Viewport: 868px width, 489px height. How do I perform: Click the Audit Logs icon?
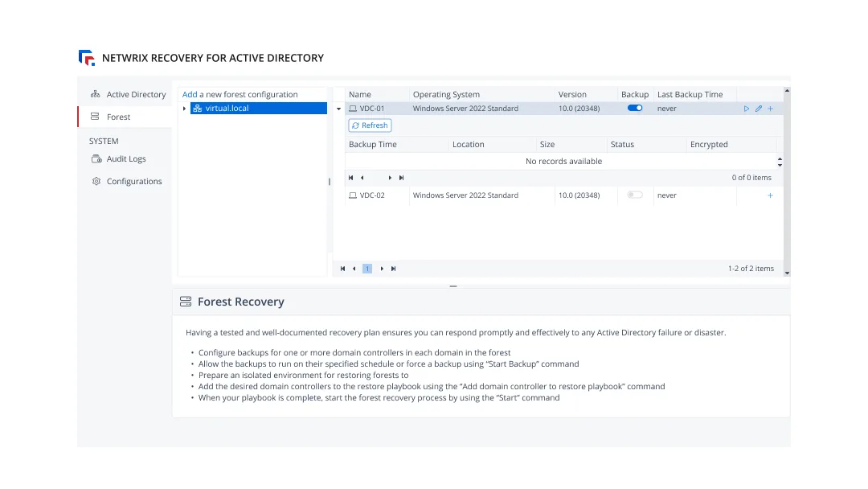[x=96, y=159]
